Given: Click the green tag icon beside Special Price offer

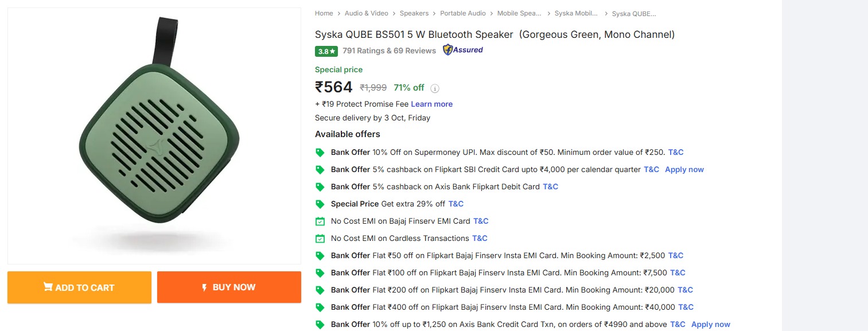Looking at the screenshot, I should pyautogui.click(x=320, y=204).
